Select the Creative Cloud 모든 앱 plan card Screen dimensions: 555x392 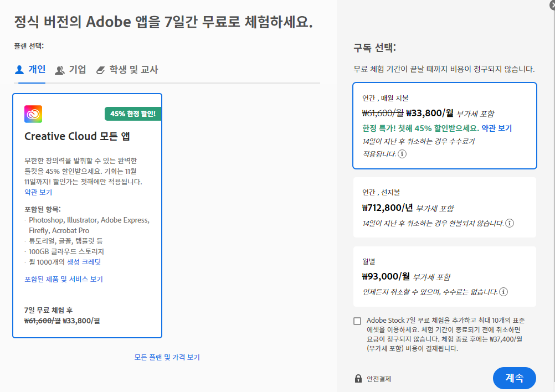click(x=87, y=215)
